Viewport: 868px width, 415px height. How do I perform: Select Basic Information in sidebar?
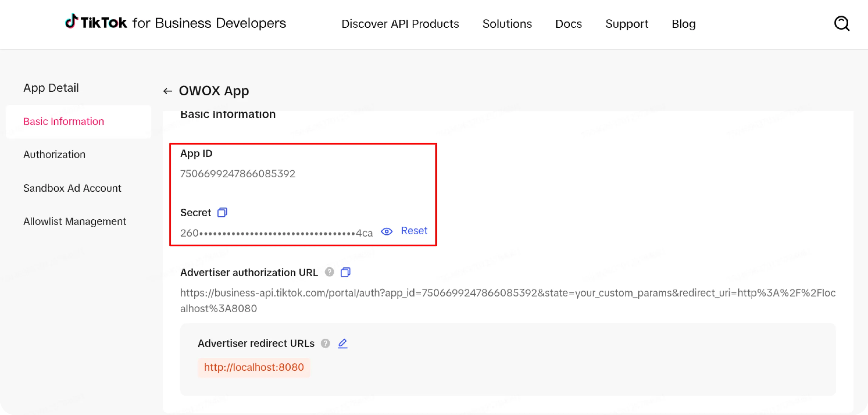(63, 121)
